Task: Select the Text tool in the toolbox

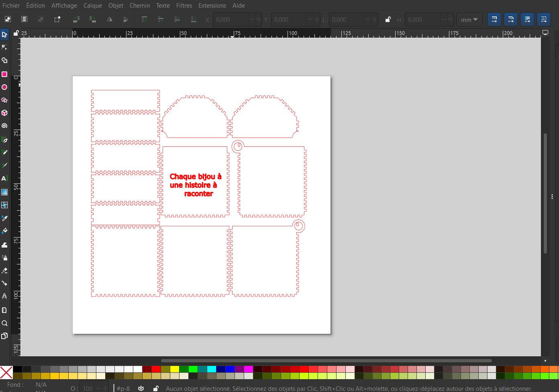Action: point(4,179)
